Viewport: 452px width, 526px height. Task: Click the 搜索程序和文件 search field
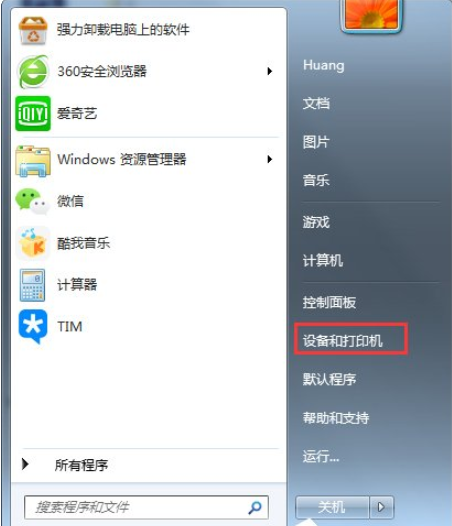(146, 508)
